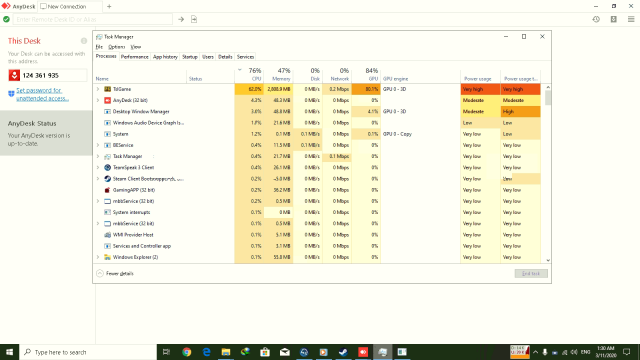This screenshot has height=360, width=640.
Task: Open Set password for unattended access link
Action: (x=42, y=94)
